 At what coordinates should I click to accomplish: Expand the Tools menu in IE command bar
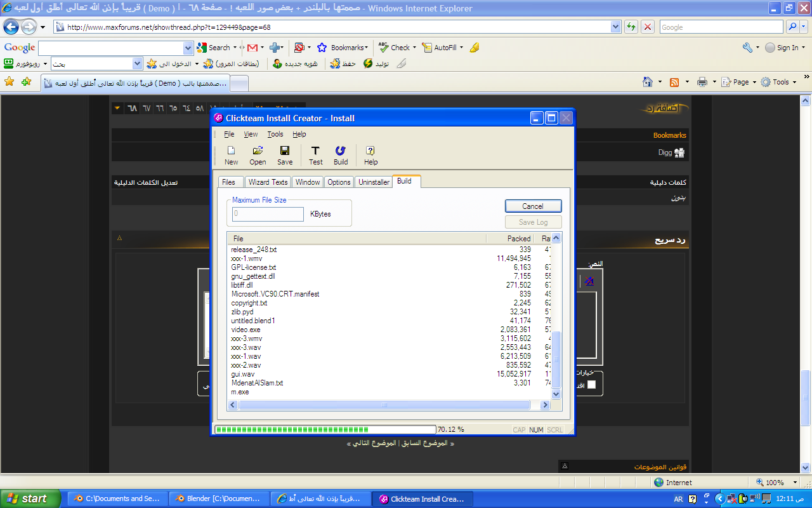click(794, 82)
